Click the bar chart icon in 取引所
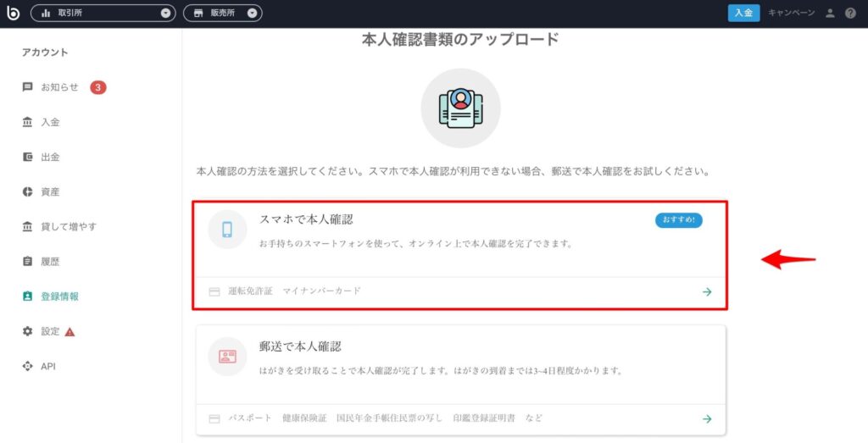The image size is (868, 443). pos(46,14)
